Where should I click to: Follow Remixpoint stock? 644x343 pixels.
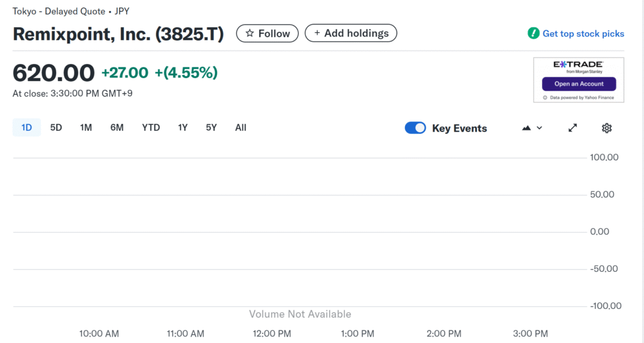click(267, 33)
